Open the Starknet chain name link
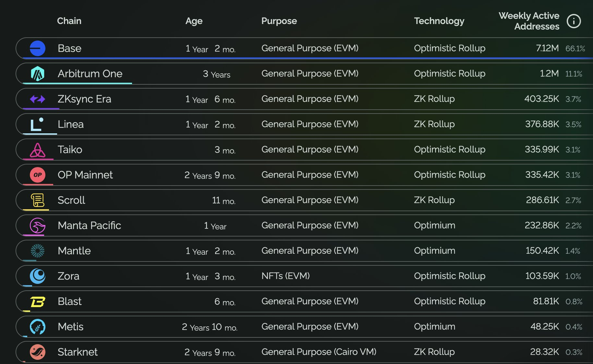The height and width of the screenshot is (364, 593). (78, 352)
